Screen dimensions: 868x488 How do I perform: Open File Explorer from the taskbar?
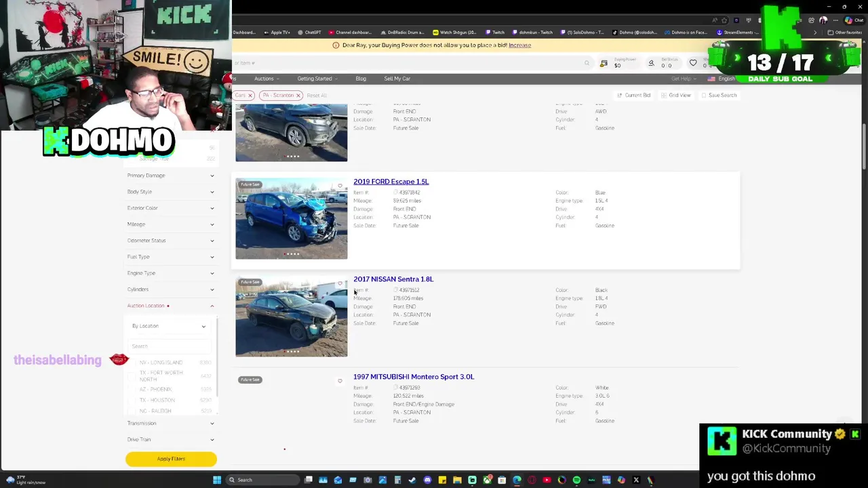pos(457,480)
